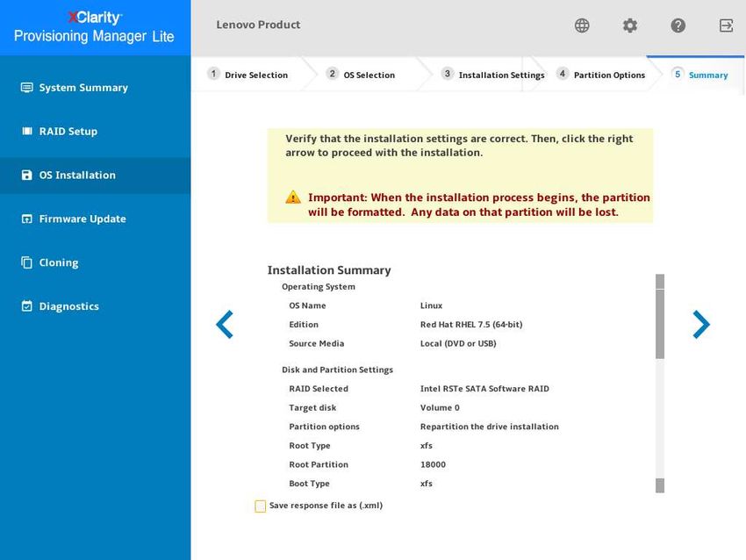The width and height of the screenshot is (746, 560).
Task: Click the verify installation settings instruction text
Action: pos(459,146)
